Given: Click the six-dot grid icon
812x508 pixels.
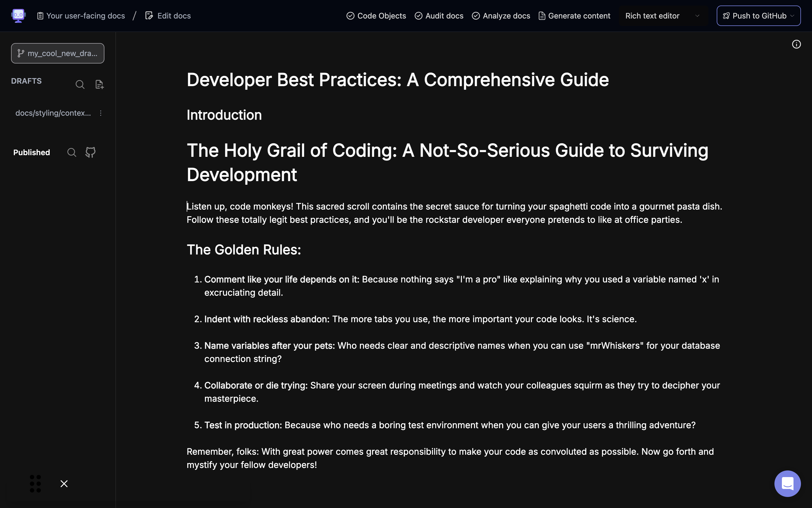Looking at the screenshot, I should coord(35,483).
